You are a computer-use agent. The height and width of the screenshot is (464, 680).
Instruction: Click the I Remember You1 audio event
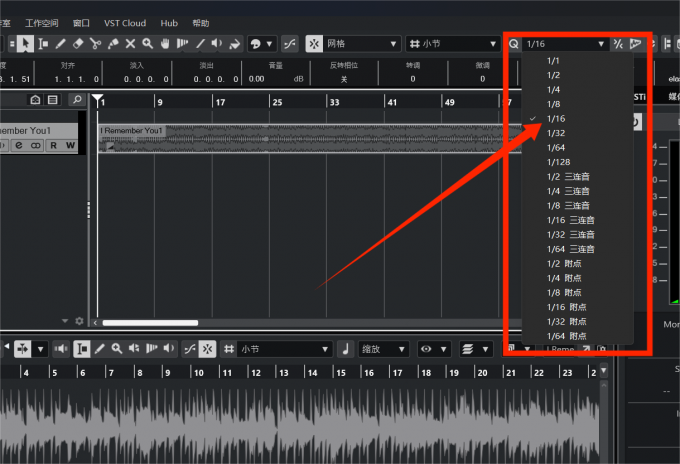coord(310,139)
